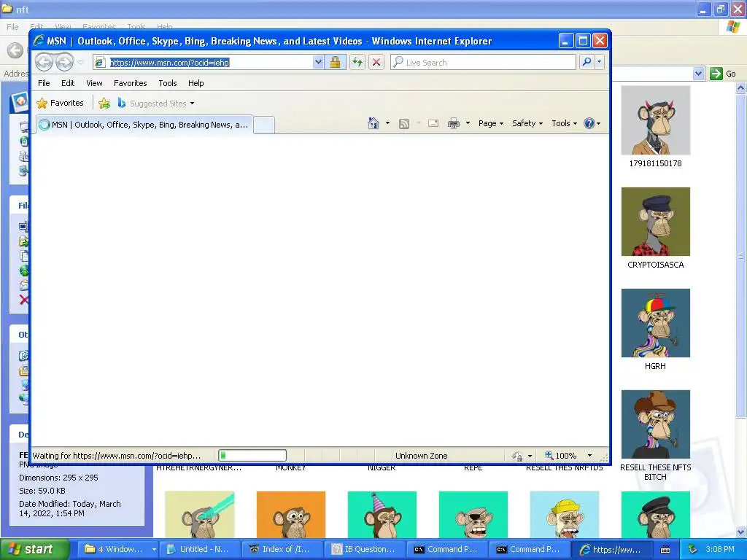Click the Internet Explorer Forward arrow button
Image resolution: width=747 pixels, height=560 pixels.
pos(64,62)
